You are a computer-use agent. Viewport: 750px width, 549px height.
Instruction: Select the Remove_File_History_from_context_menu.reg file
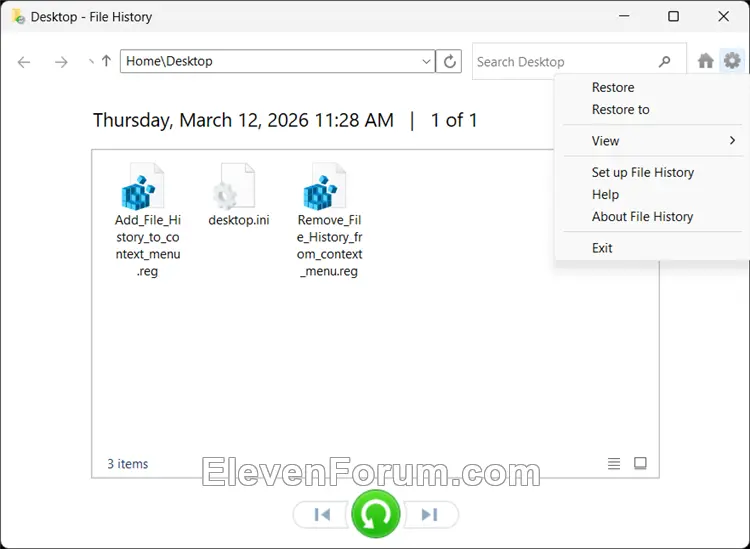pos(329,220)
